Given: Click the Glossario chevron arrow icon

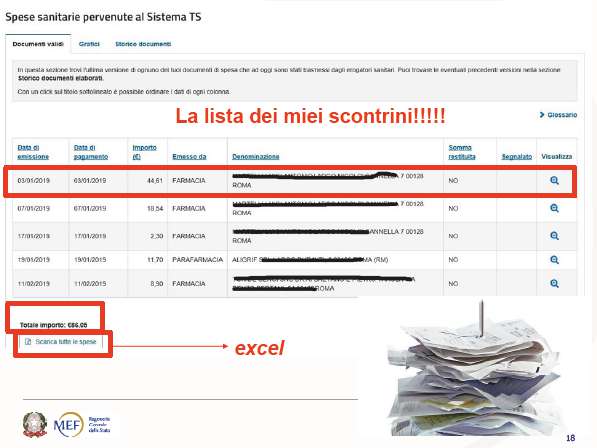Looking at the screenshot, I should pyautogui.click(x=542, y=115).
